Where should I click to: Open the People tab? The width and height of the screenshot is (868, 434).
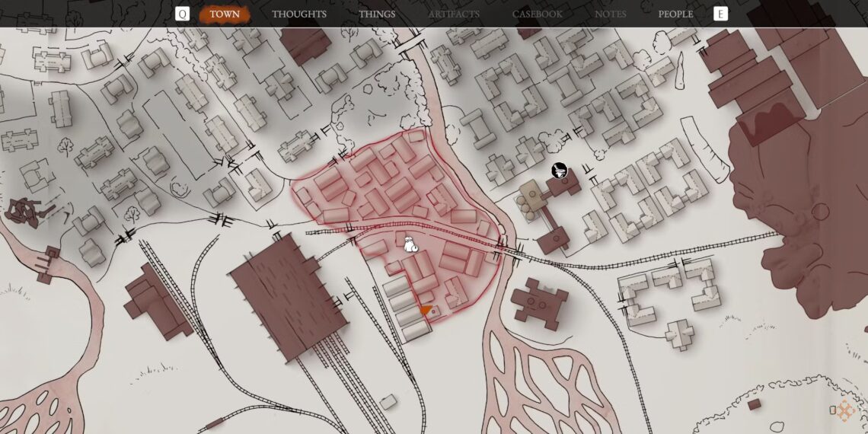pos(675,14)
